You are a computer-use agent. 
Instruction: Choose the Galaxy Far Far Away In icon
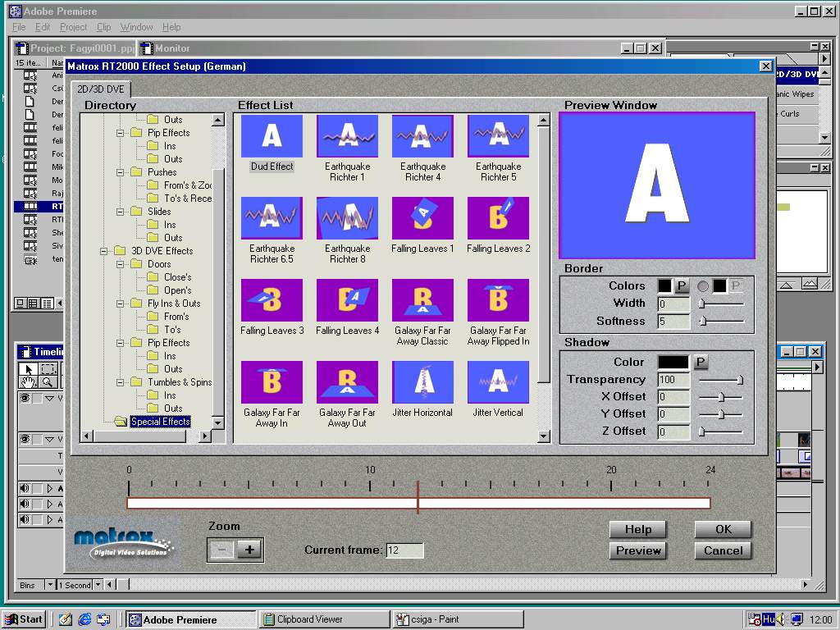(272, 382)
